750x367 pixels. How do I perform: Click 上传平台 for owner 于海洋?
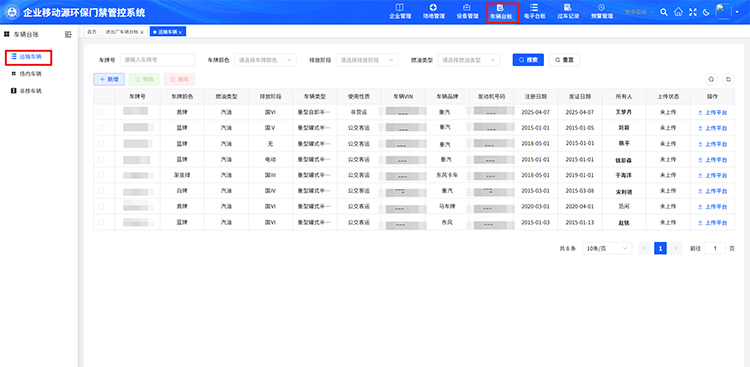713,176
